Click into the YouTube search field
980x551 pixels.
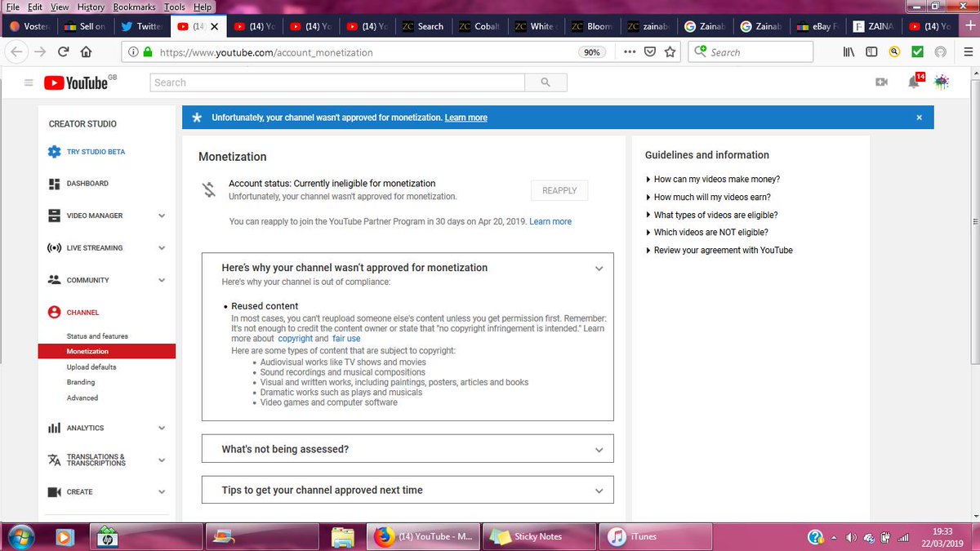click(x=337, y=82)
